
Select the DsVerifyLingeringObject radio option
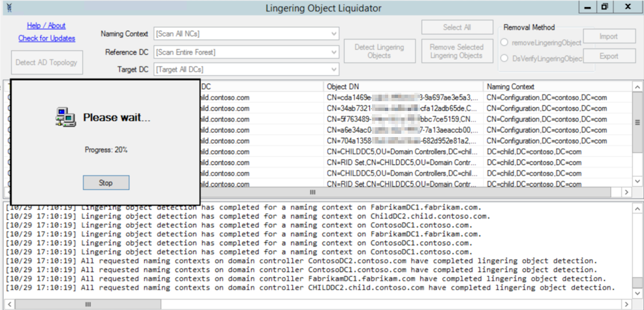point(504,58)
